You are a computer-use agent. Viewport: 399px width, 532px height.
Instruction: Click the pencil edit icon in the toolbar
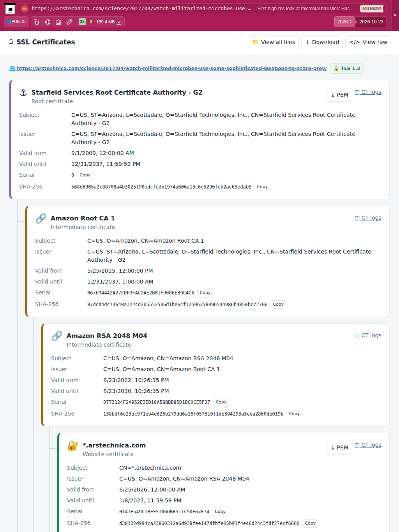[70, 22]
